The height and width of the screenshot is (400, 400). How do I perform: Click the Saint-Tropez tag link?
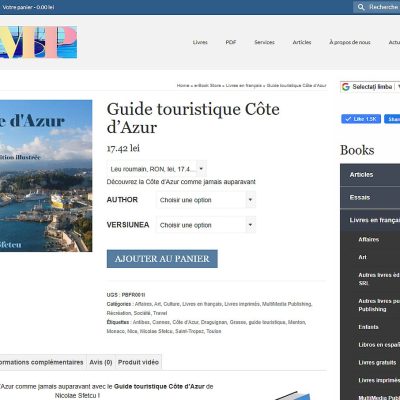coord(189,331)
